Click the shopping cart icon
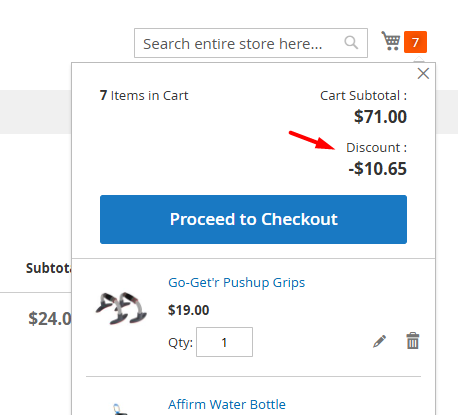Viewport: 458px width, 415px height. pyautogui.click(x=391, y=41)
